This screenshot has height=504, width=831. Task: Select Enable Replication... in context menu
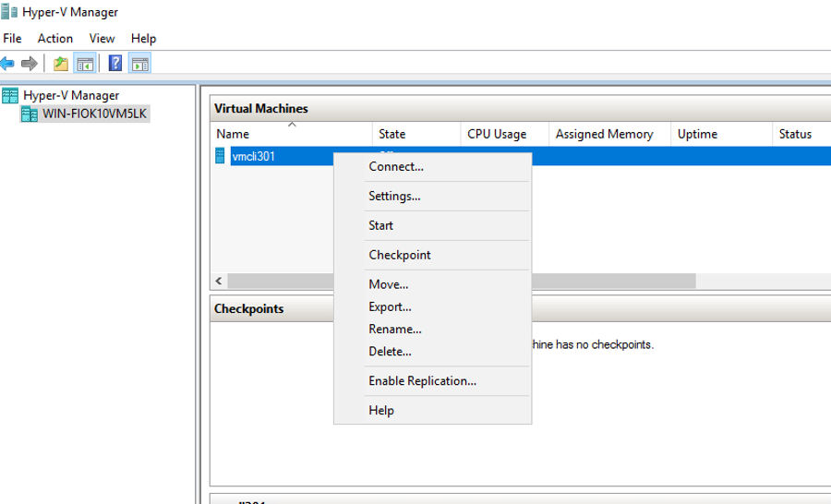[432, 381]
